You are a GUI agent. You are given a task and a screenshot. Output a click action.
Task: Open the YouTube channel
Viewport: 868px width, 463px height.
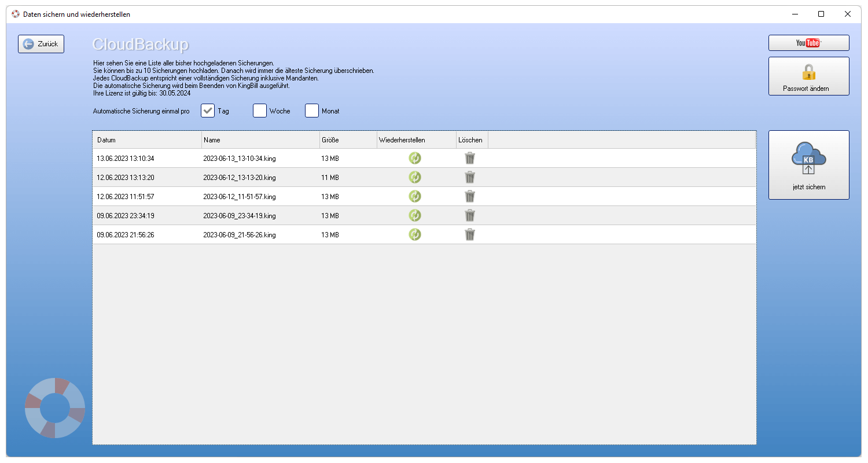pos(808,42)
